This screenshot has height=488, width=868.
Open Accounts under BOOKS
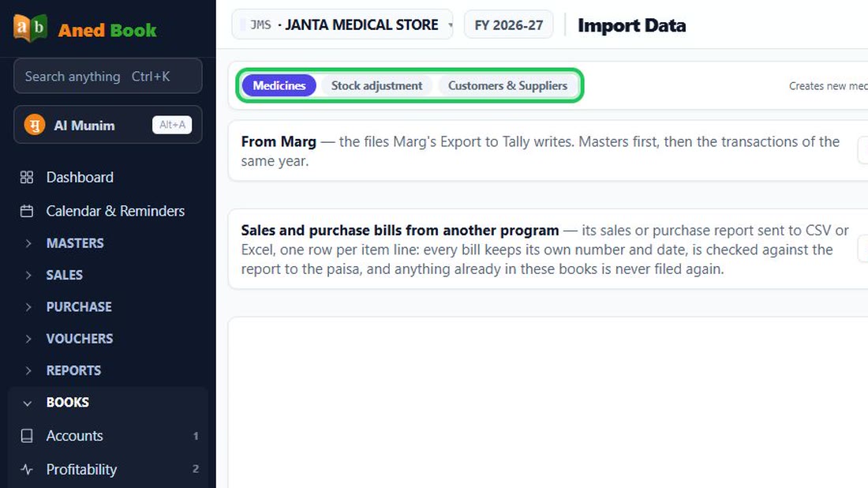tap(108, 436)
